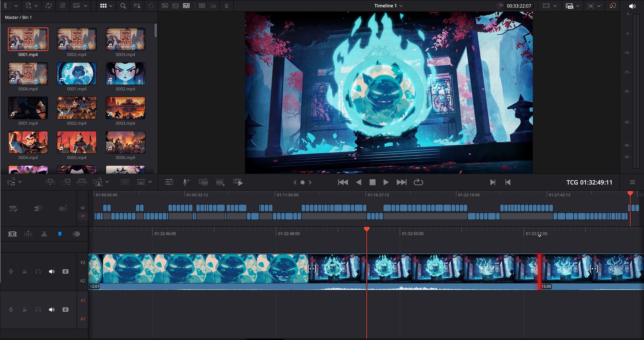Screen dimensions: 644x340
Task: Expand the Timeline 1 dropdown
Action: [x=401, y=6]
